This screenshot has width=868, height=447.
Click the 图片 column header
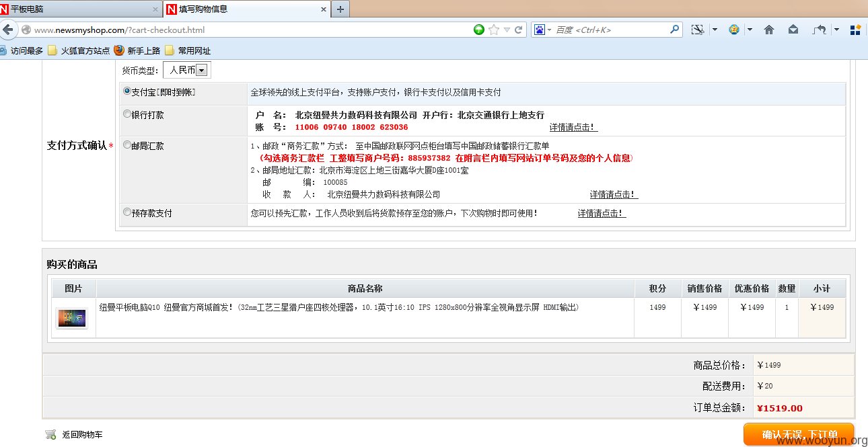74,288
